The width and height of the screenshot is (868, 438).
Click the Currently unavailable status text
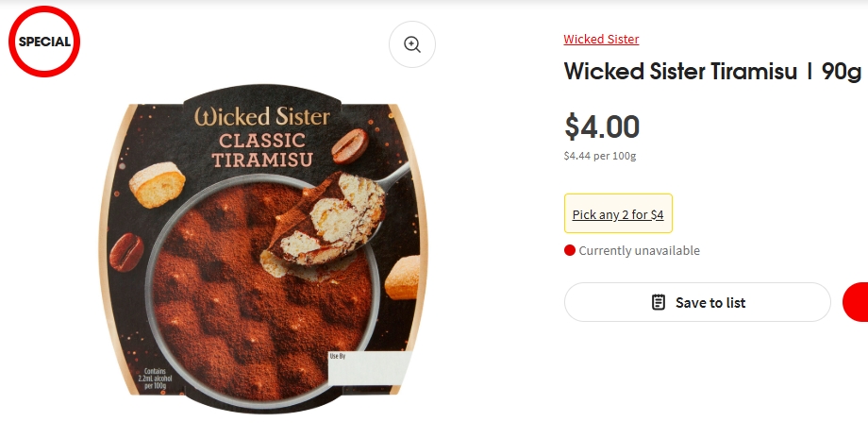(x=639, y=250)
